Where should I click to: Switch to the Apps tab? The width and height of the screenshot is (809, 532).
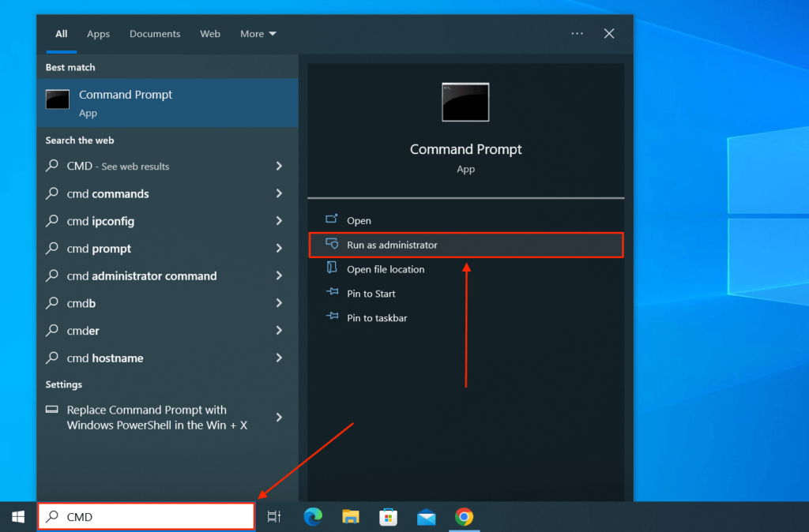[x=98, y=33]
